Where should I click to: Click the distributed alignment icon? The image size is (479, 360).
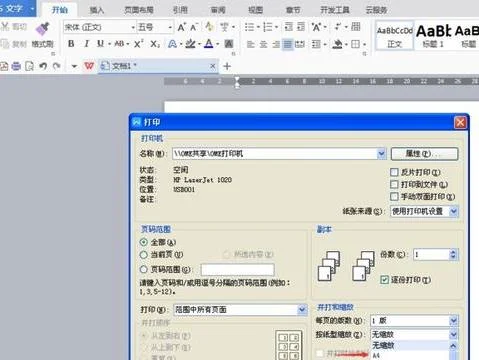click(300, 44)
